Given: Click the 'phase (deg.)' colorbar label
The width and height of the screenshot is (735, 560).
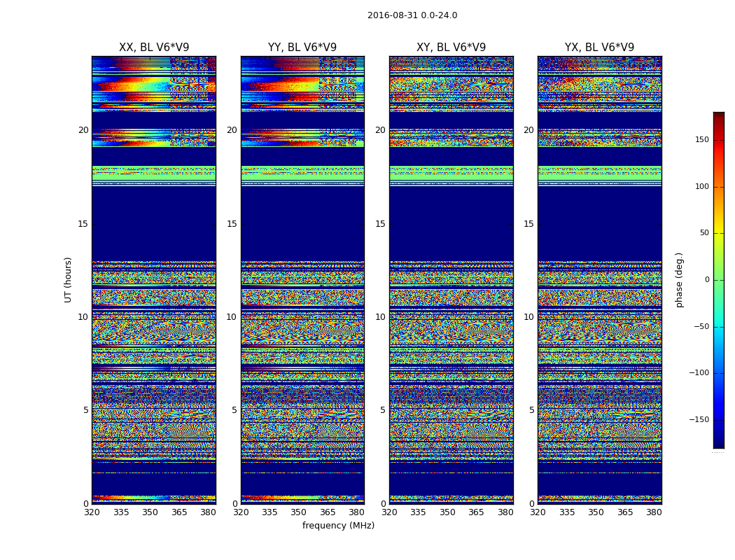Looking at the screenshot, I should tap(679, 280).
